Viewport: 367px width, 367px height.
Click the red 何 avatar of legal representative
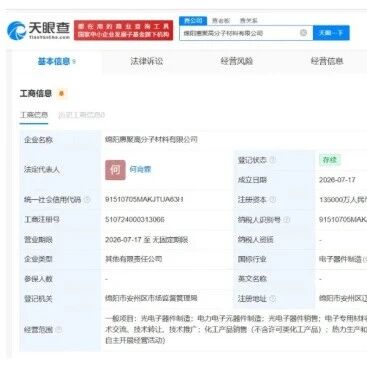115,170
